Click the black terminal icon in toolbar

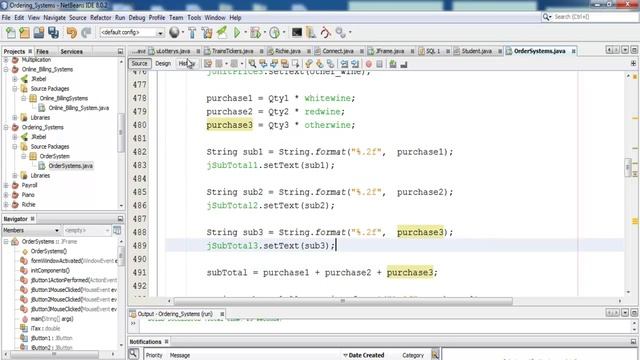click(297, 32)
